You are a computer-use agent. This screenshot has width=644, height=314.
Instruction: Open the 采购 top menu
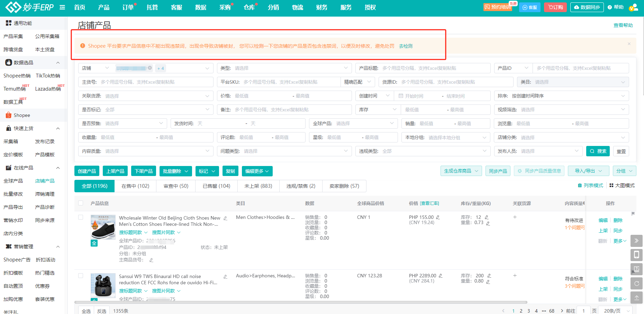tap(225, 7)
